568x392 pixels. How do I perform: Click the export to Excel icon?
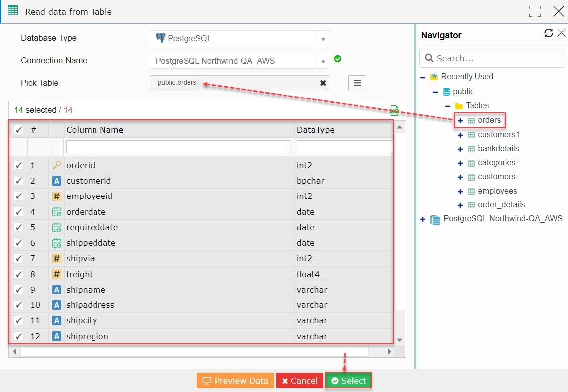[394, 110]
